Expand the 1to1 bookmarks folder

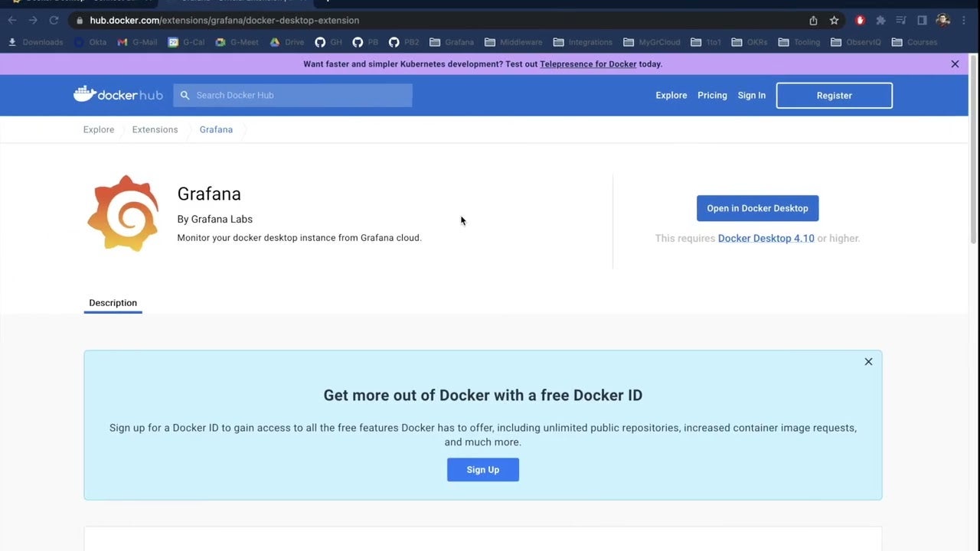click(706, 42)
